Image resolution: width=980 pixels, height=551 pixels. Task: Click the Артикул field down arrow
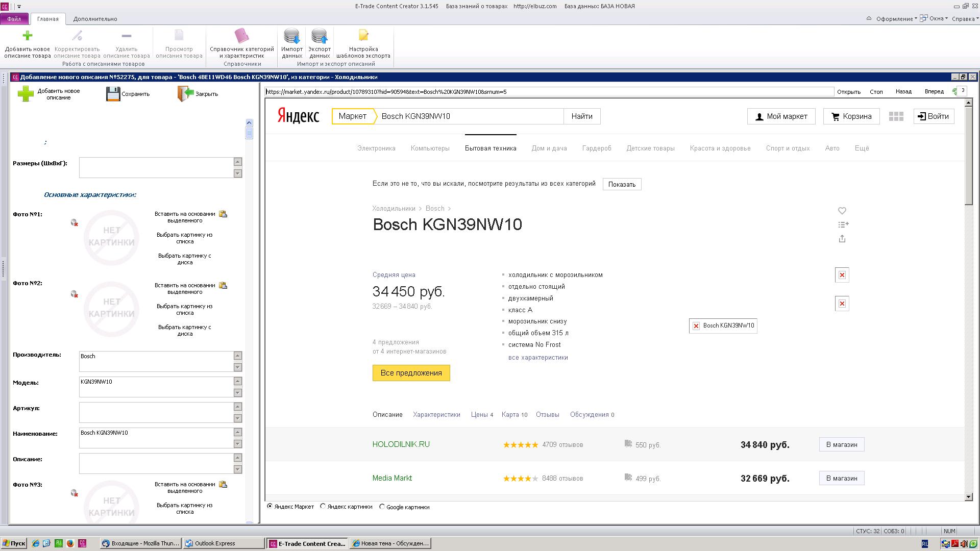pos(238,418)
